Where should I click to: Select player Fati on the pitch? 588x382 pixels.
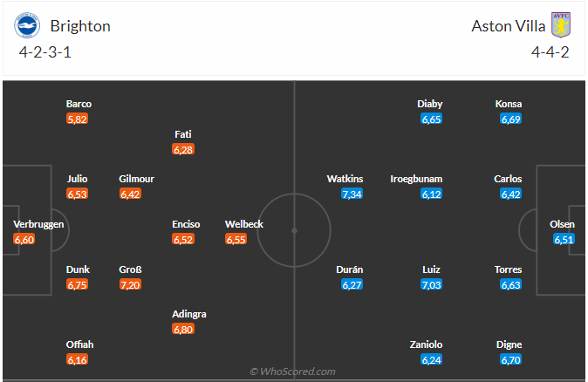point(182,134)
